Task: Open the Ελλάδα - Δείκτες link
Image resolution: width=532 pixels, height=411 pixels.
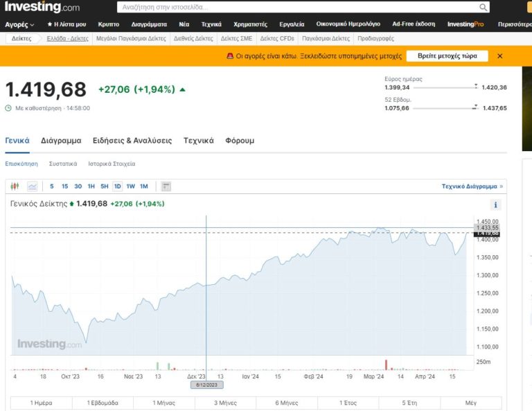Action: tap(67, 39)
